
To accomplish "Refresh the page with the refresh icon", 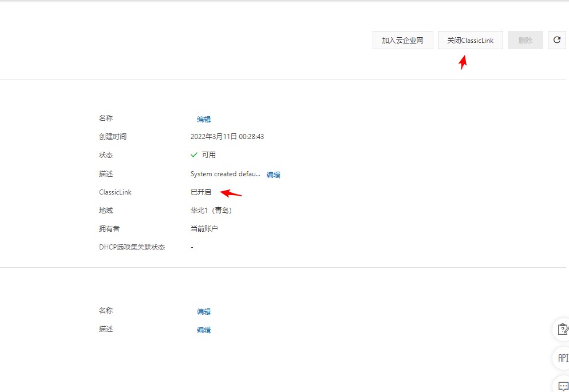I will pyautogui.click(x=556, y=40).
